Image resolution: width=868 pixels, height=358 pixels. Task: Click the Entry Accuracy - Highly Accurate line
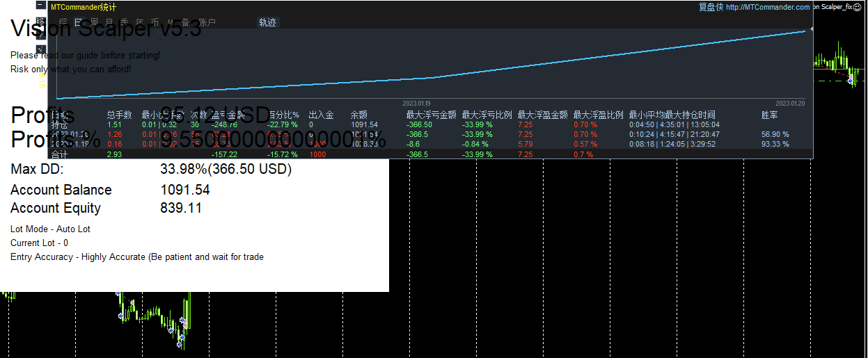tap(137, 257)
